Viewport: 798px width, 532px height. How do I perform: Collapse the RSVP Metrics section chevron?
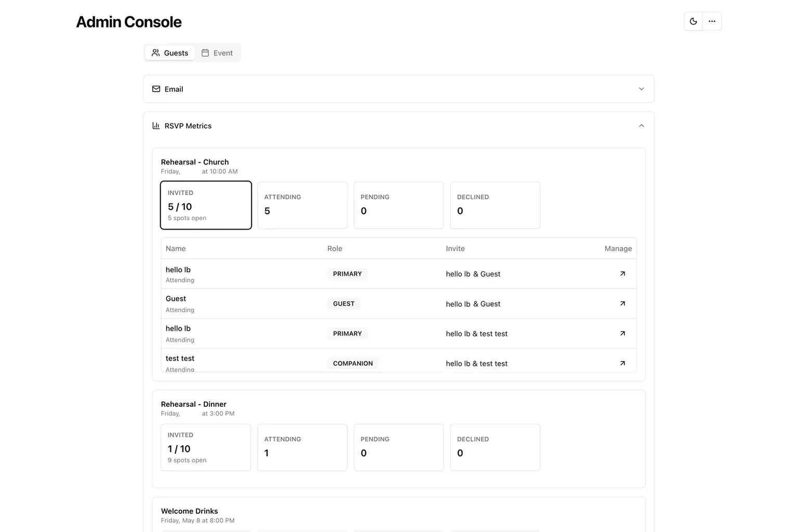[641, 126]
